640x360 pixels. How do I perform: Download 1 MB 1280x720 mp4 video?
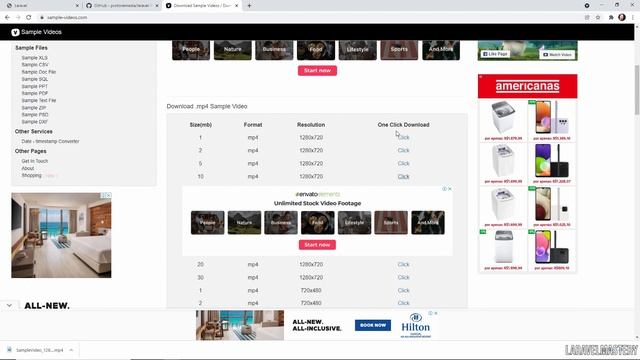[x=403, y=138]
